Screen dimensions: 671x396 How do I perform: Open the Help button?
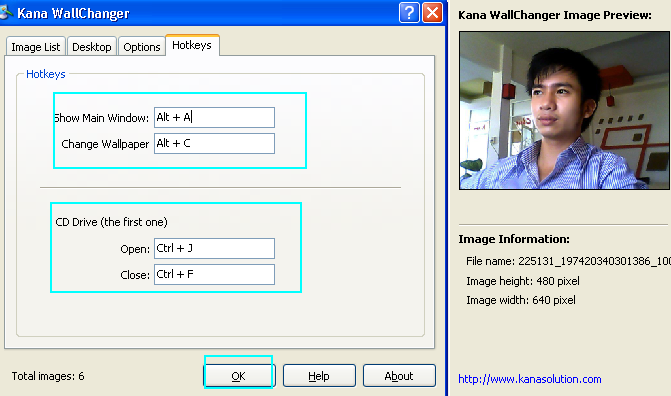[x=319, y=375]
